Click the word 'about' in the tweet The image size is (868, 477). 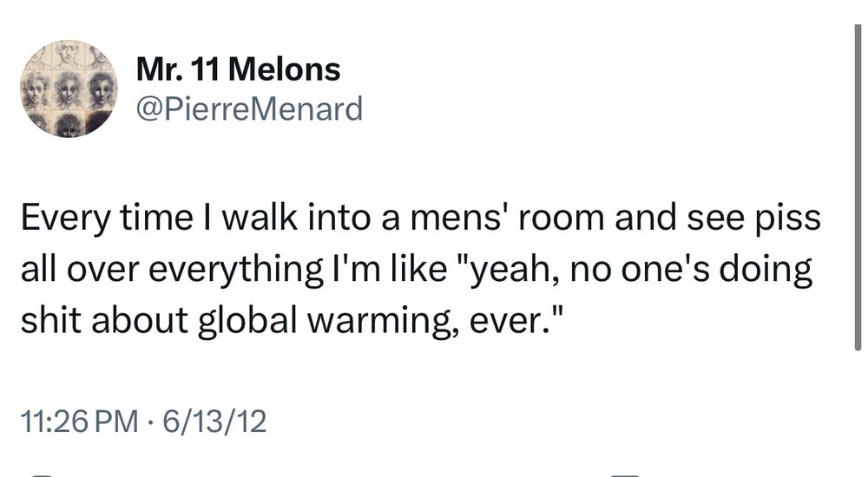tap(140, 321)
